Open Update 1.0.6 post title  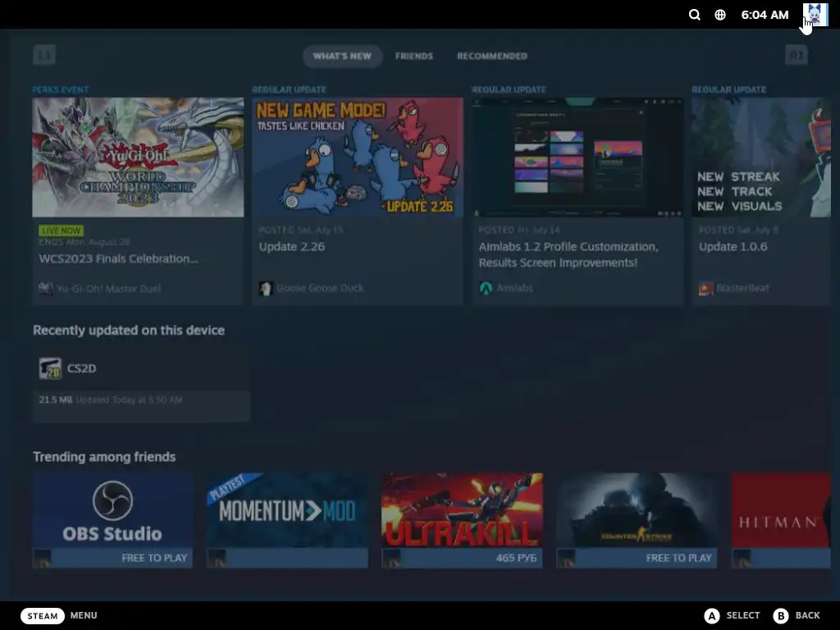tap(733, 247)
